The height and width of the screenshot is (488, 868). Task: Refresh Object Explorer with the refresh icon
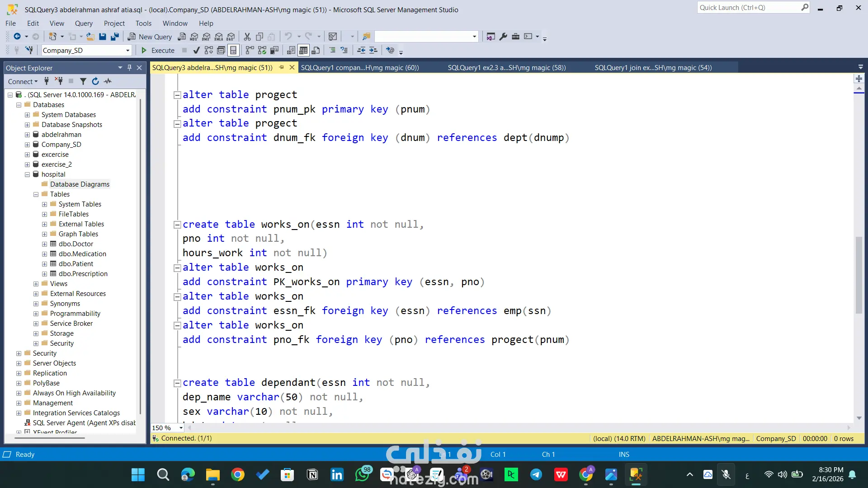[x=95, y=81]
